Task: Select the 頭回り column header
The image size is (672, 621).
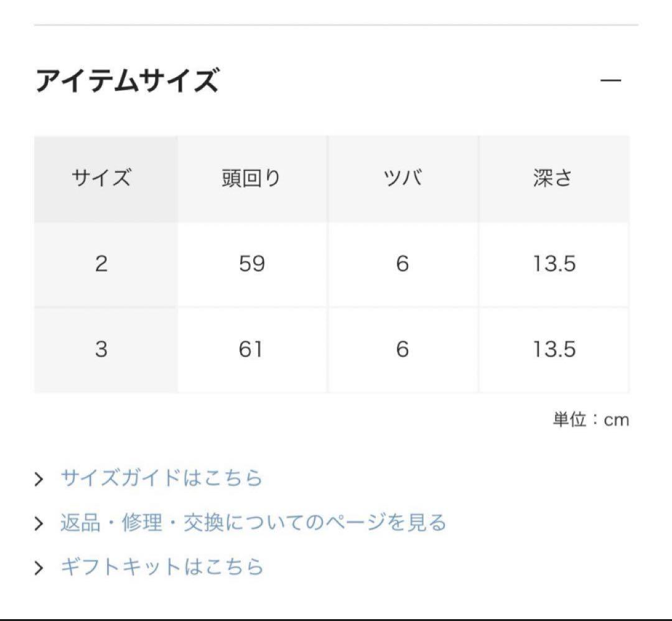Action: click(251, 179)
